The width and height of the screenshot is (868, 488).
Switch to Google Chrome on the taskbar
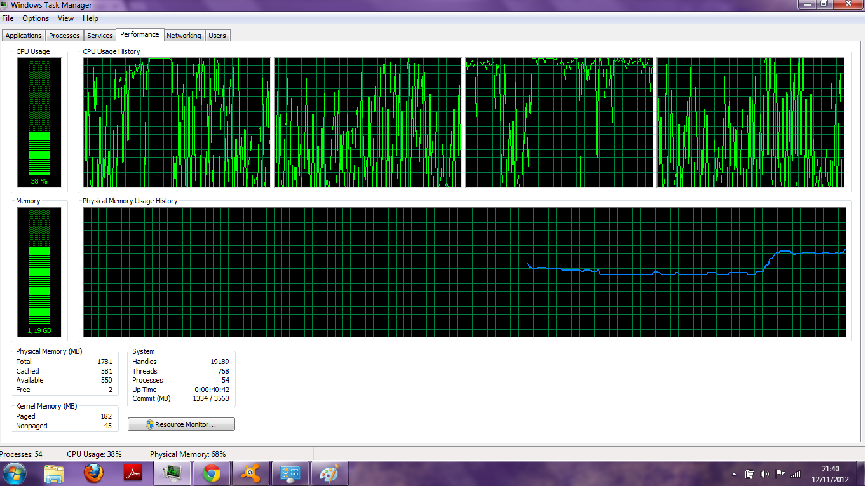point(212,474)
